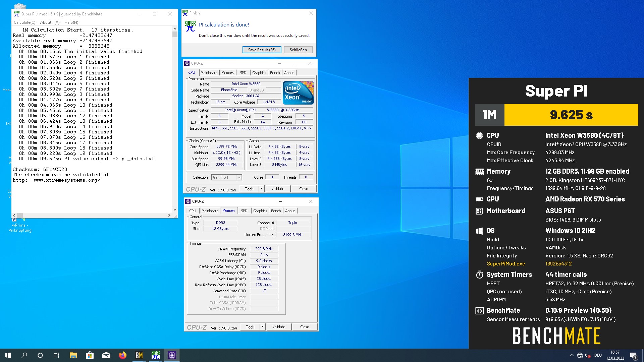
Task: Click Super PI horizontal scrollbar right arrow
Action: 169,215
